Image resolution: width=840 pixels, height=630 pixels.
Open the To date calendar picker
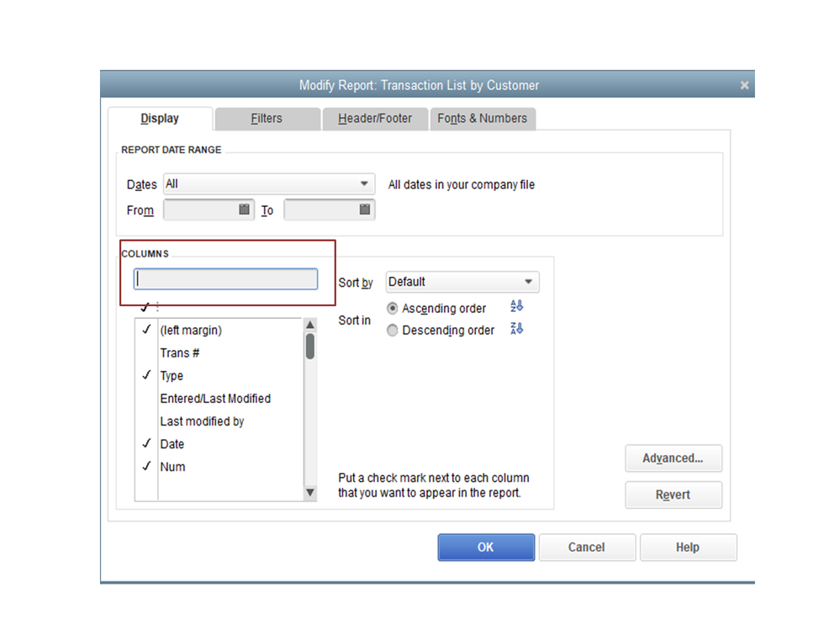365,209
